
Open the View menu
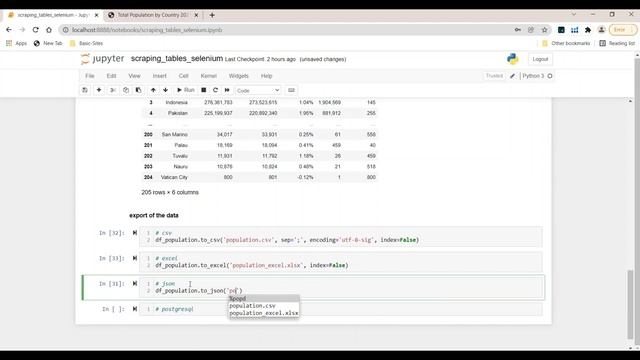tap(134, 76)
